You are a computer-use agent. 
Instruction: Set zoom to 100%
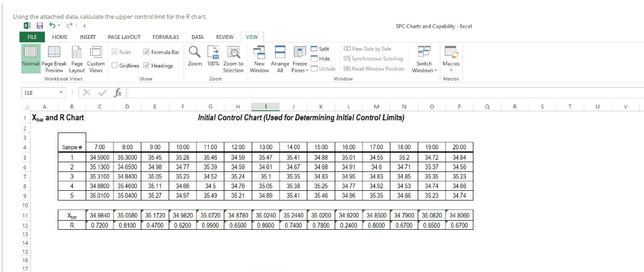213,56
